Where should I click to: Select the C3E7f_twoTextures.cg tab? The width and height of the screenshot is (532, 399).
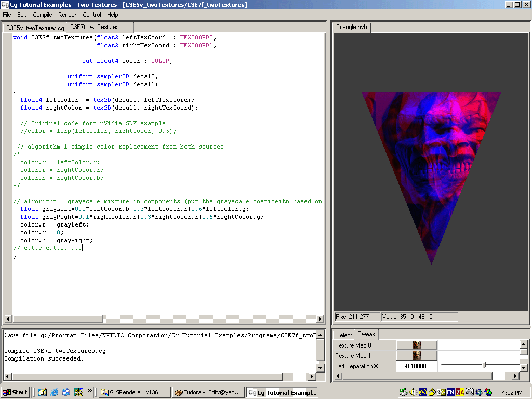(100, 27)
